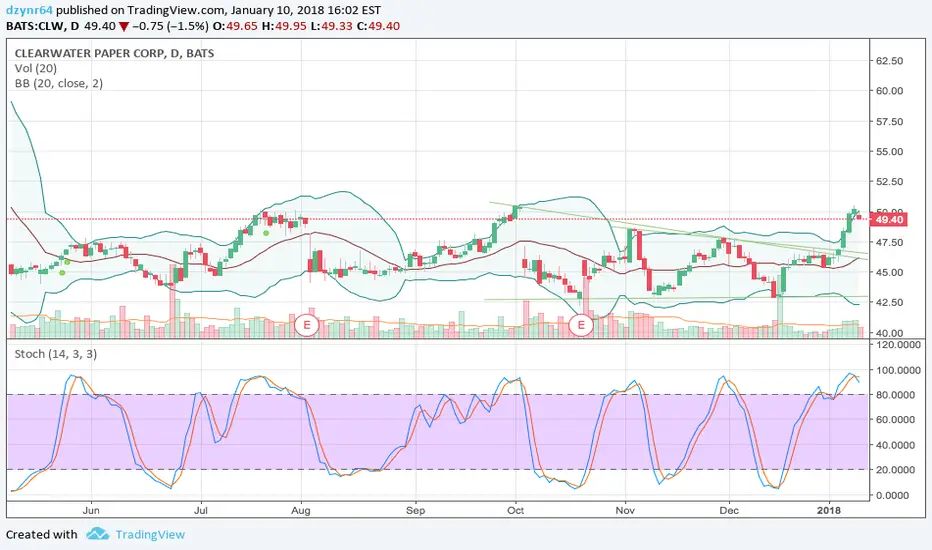932x550 pixels.
Task: Click the red down-triangle price change icon
Action: (x=123, y=26)
